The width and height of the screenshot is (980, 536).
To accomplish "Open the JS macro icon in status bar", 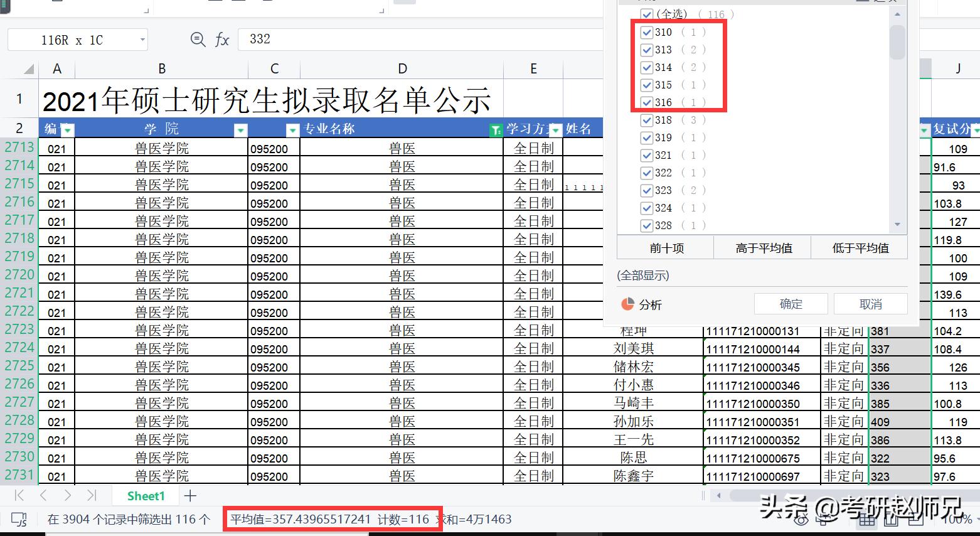I will pyautogui.click(x=19, y=520).
